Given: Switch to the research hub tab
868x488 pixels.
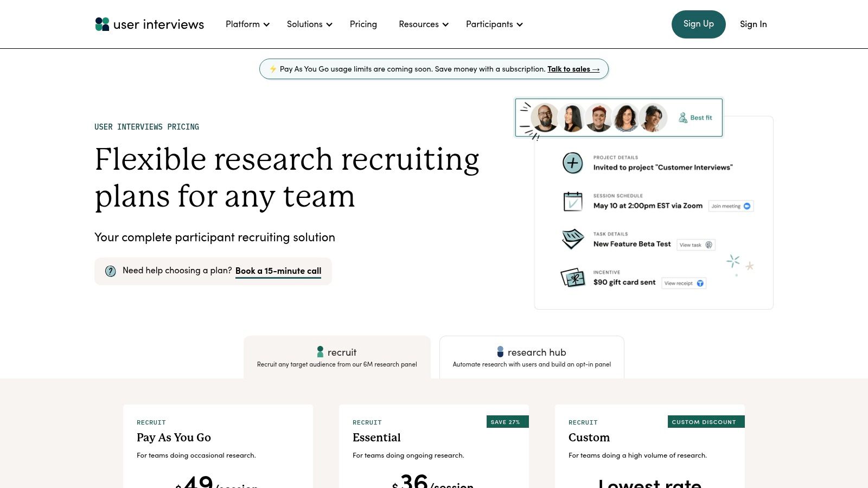Looking at the screenshot, I should pyautogui.click(x=532, y=357).
